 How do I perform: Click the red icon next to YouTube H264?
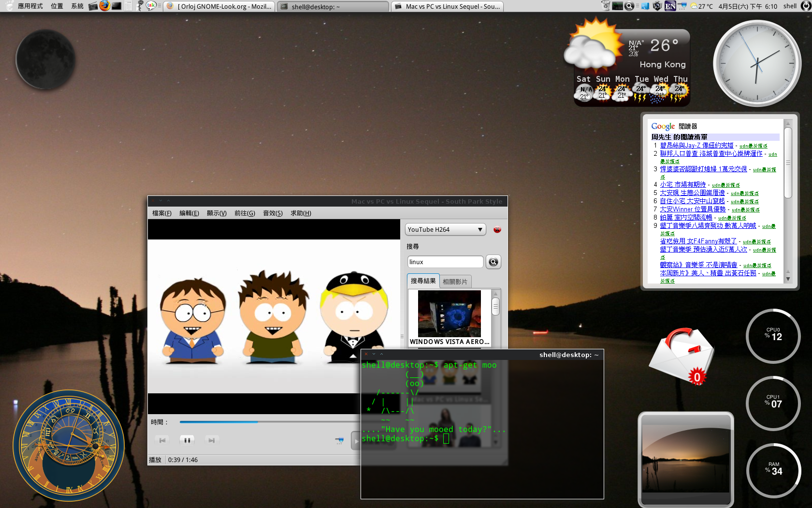497,229
